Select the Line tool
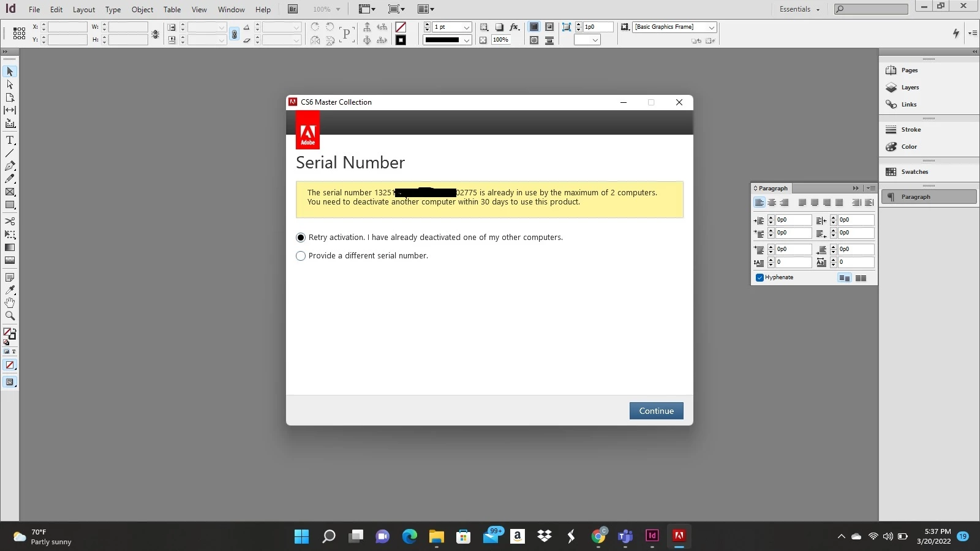Screen dimensions: 980x551 10,153
